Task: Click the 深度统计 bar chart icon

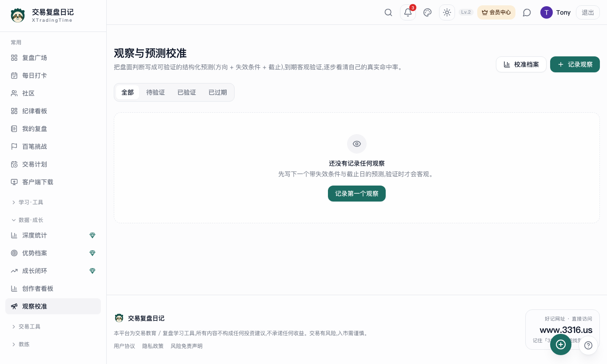Action: pyautogui.click(x=14, y=235)
